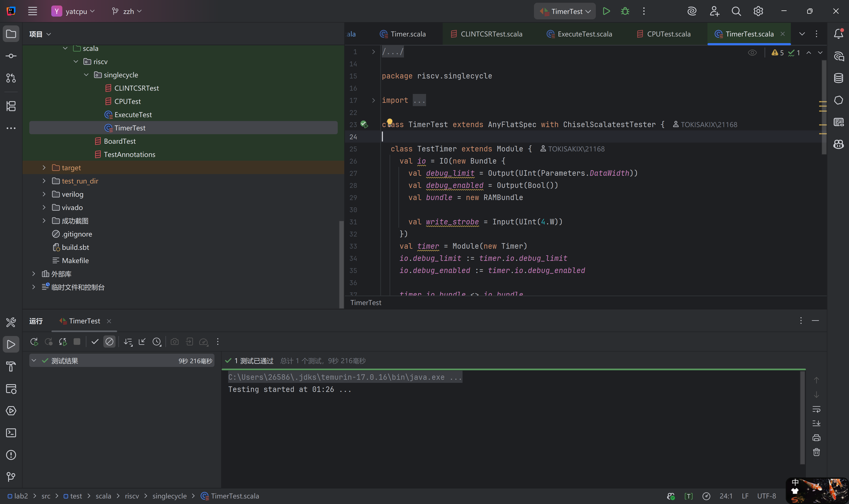Toggle show ignored tests filter
The width and height of the screenshot is (849, 504).
pos(109,342)
